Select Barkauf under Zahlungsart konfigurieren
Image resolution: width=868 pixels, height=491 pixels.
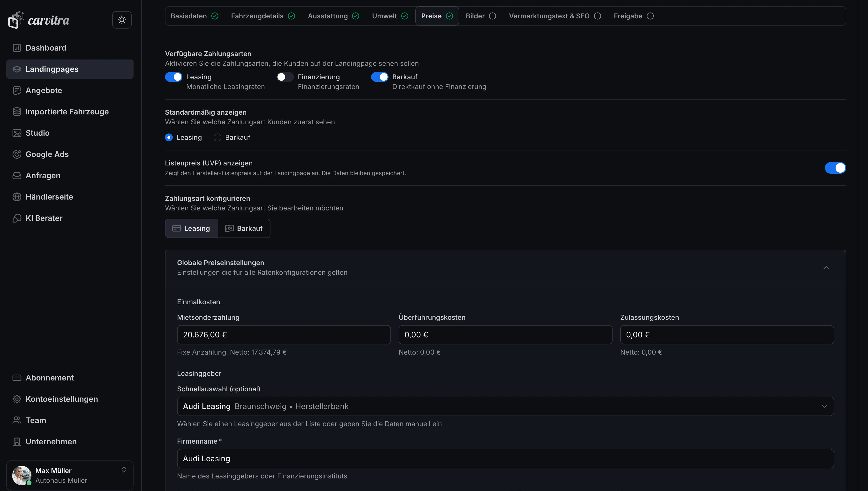coord(244,228)
